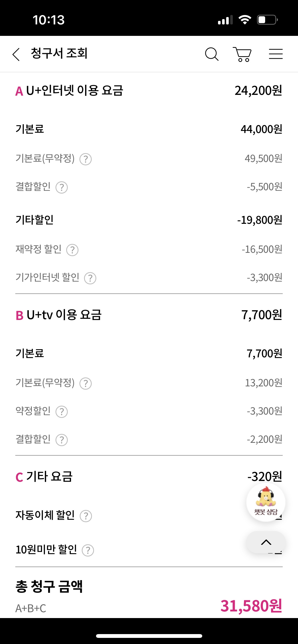Viewport: 298px width, 644px height.
Task: Tap help icon beside 약정할인
Action: point(62,412)
